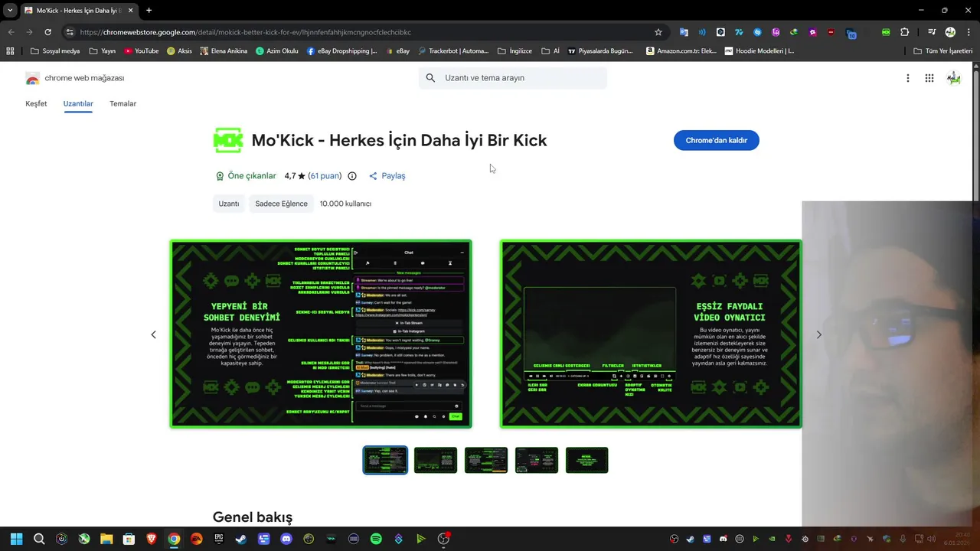The image size is (980, 551).
Task: Click the Uzantı category chip
Action: 229,204
